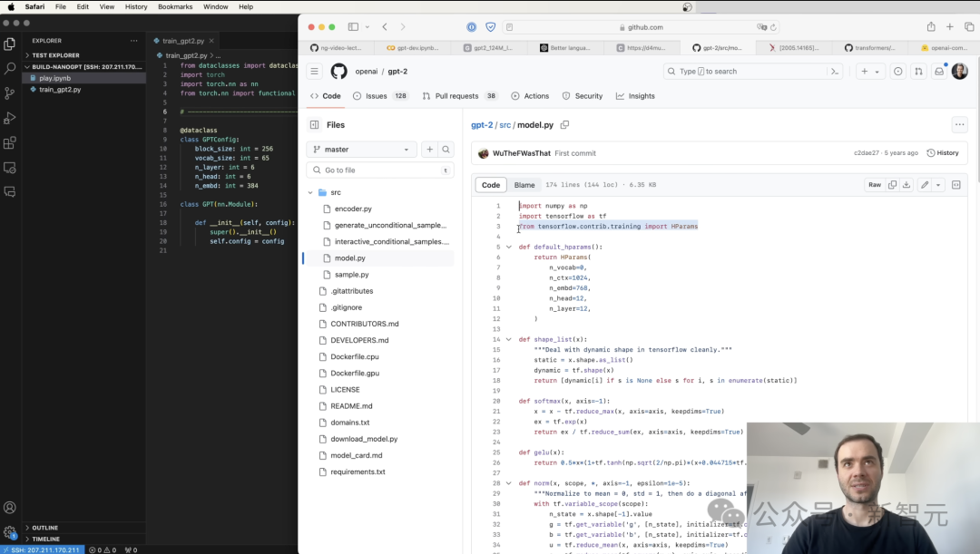The width and height of the screenshot is (980, 554).
Task: Open Extensions icon in VS Code activity bar
Action: pos(9,143)
